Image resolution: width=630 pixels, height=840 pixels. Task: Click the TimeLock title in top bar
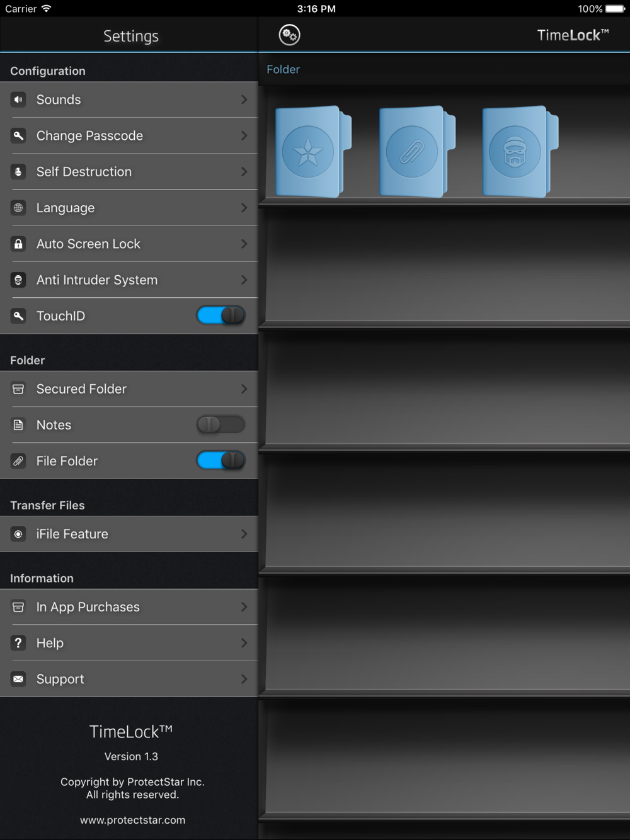click(573, 35)
